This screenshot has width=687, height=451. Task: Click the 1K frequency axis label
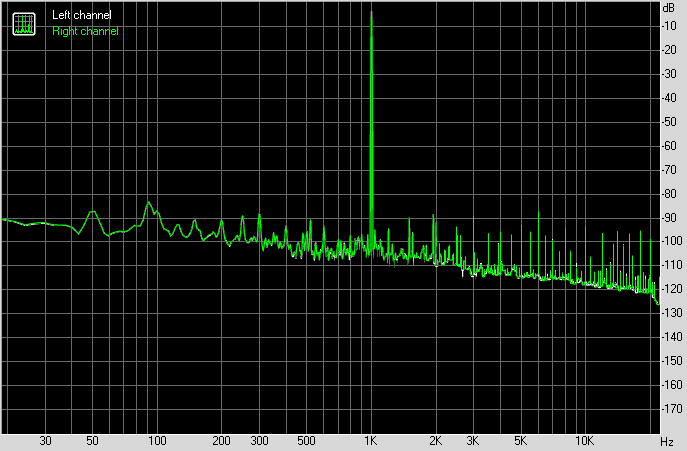click(371, 441)
